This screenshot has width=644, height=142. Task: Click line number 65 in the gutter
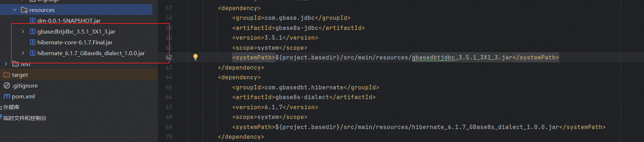[169, 87]
